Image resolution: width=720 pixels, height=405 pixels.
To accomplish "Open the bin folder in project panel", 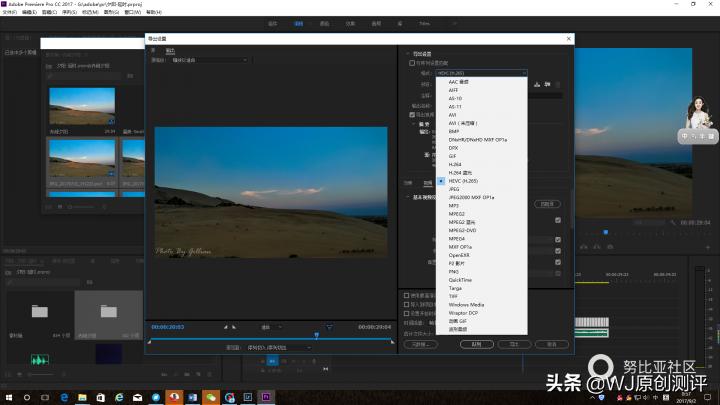I will pos(40,311).
